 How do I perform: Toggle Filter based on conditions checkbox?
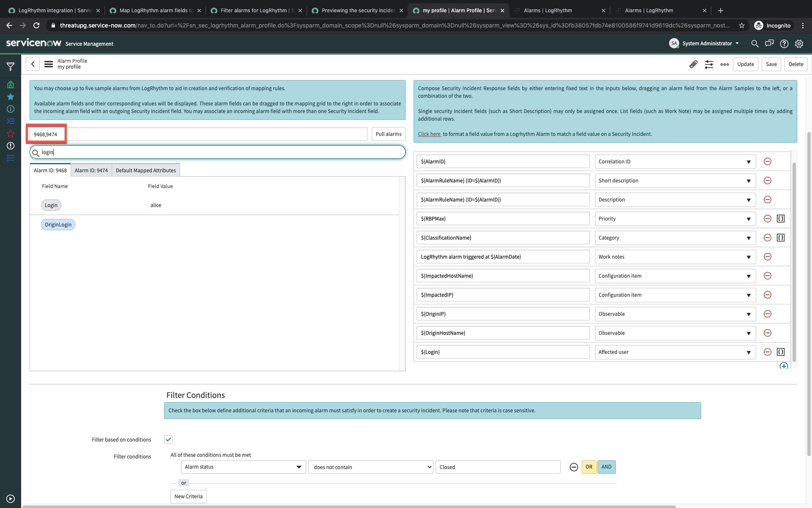pyautogui.click(x=168, y=439)
